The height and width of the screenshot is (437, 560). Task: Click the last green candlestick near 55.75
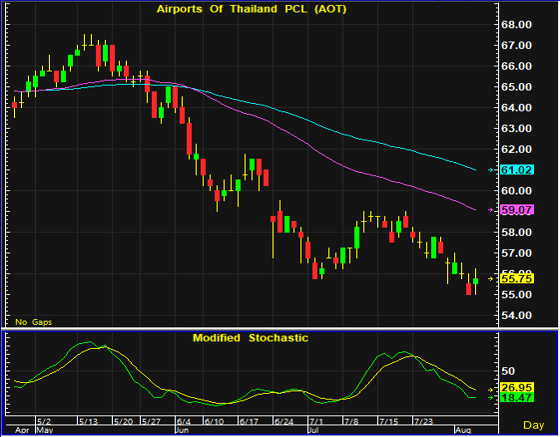pos(475,281)
